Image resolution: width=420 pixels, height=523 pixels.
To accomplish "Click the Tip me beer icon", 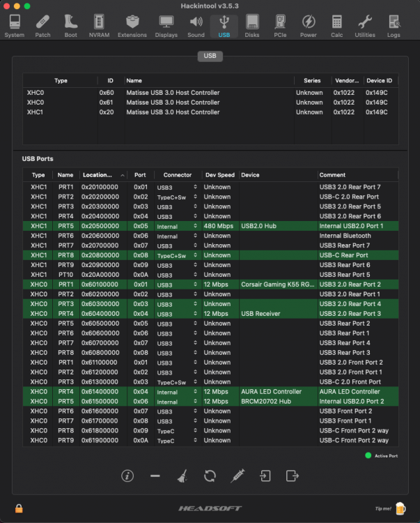I will (400, 508).
